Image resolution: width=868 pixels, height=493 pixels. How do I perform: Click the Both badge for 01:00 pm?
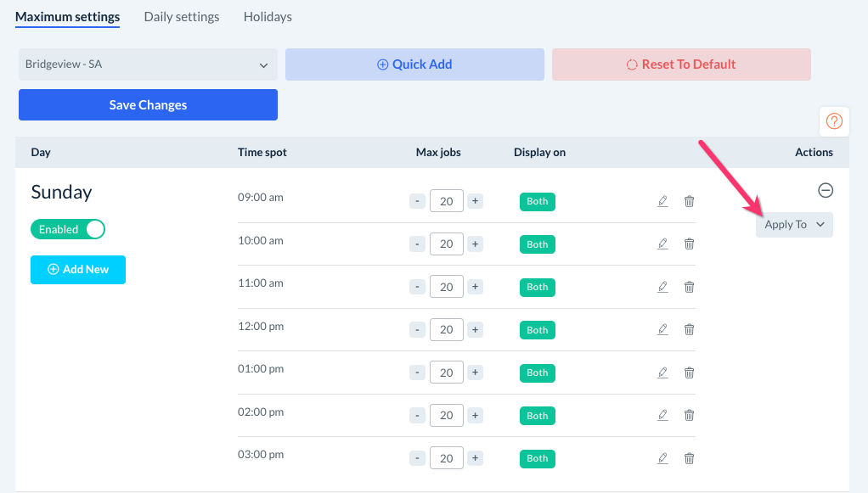[x=538, y=373]
